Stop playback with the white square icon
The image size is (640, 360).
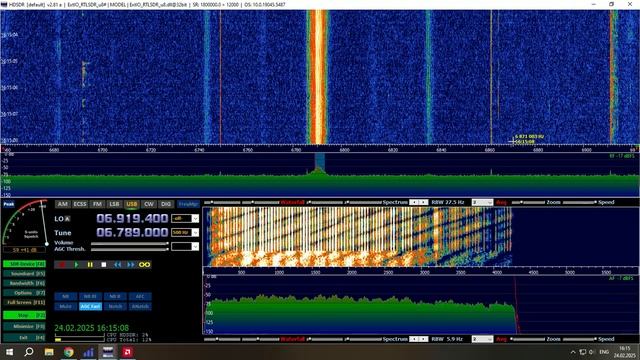tap(104, 265)
